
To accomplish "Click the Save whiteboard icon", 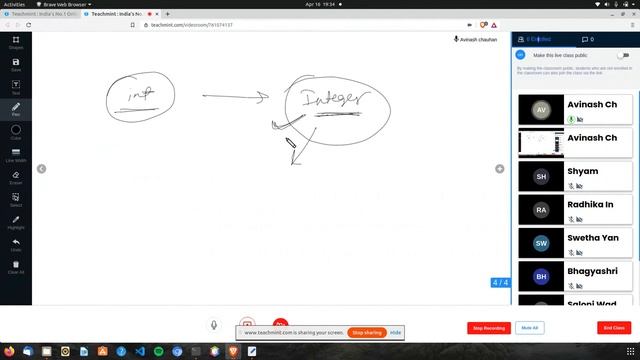I will pyautogui.click(x=16, y=65).
